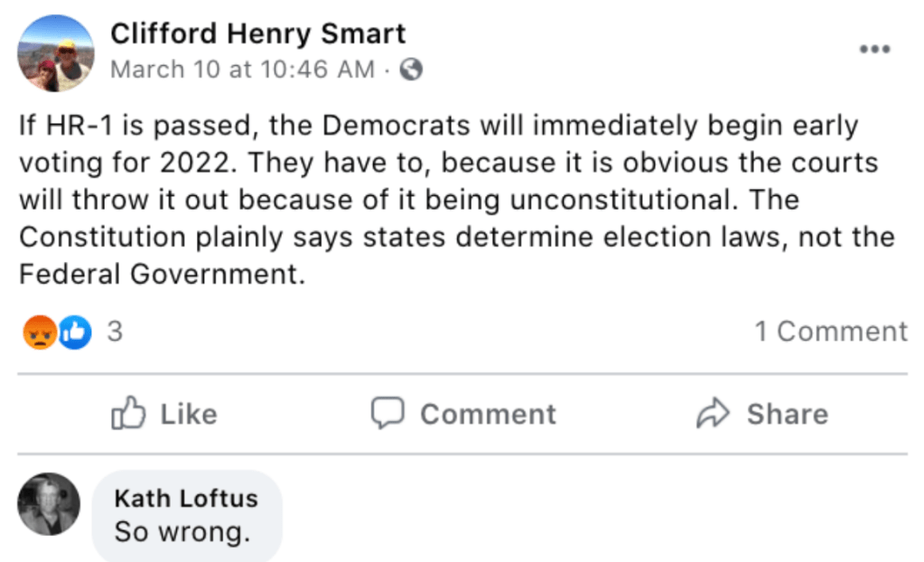
Task: Open the March 10 at 10:46 AM timestamp
Action: 241,70
